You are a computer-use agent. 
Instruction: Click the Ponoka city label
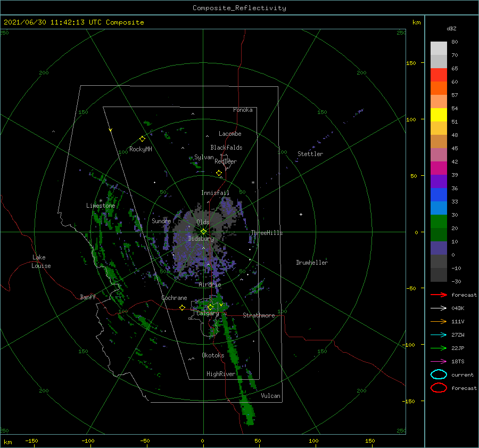pyautogui.click(x=243, y=110)
